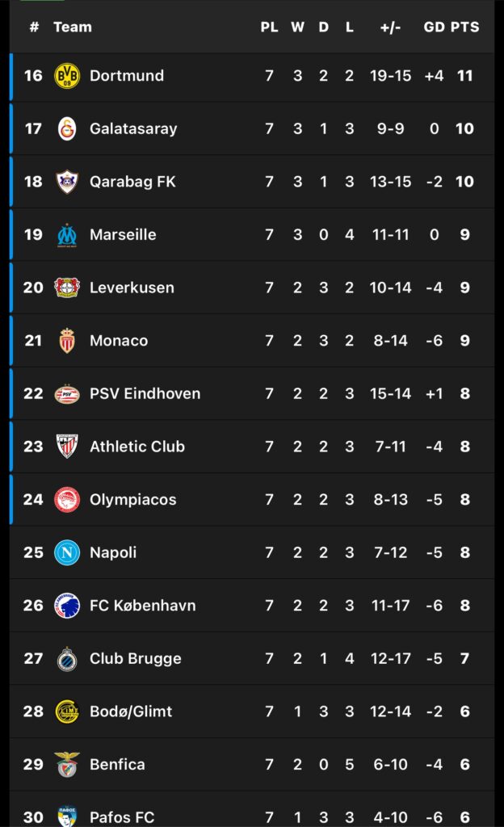Screen dimensions: 504x827
Task: Sort standings by GD column header
Action: [434, 27]
